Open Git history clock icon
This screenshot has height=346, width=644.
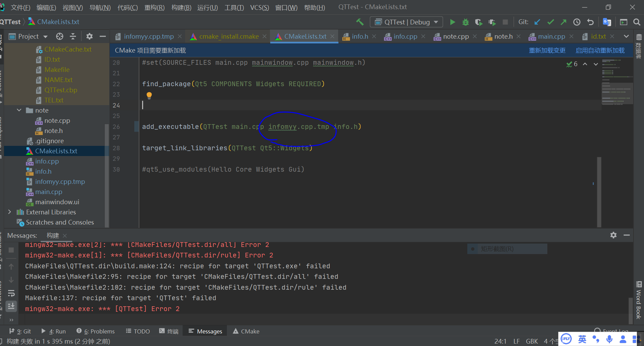[x=577, y=22]
